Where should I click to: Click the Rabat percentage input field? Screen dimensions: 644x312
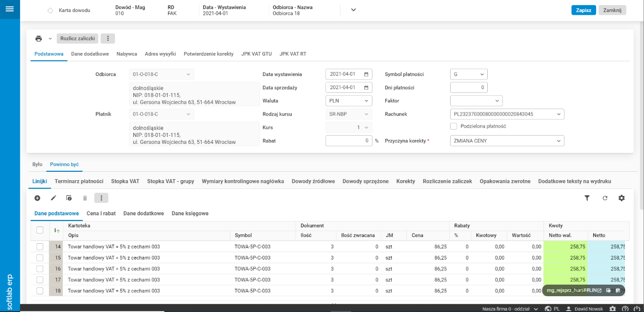pos(349,141)
